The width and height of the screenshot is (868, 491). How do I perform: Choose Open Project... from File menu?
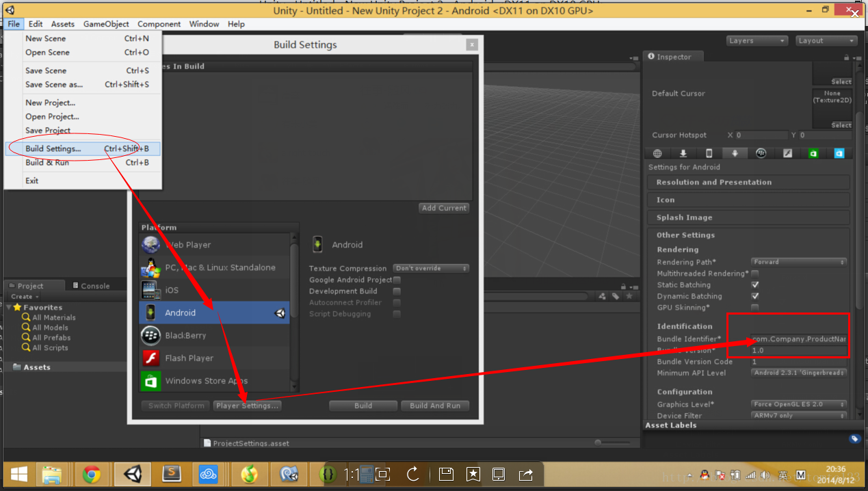(x=83, y=117)
